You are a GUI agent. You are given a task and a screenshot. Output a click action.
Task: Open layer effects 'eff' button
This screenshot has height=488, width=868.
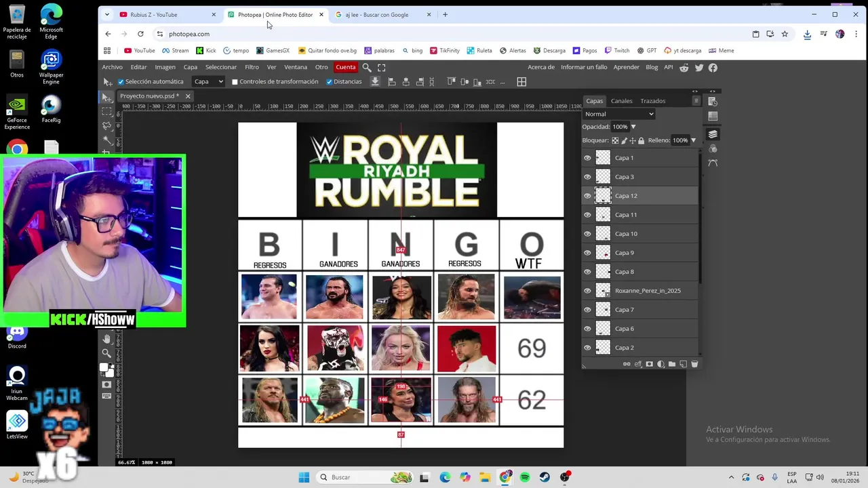[638, 364]
